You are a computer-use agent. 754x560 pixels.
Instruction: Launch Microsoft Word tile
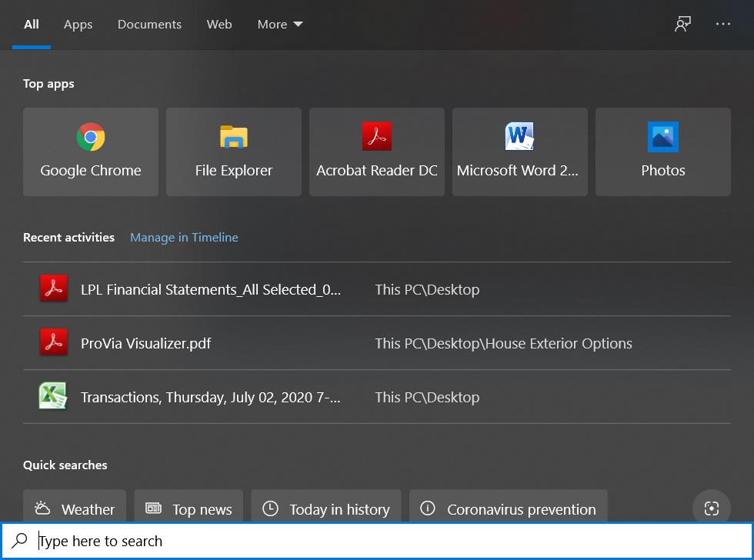click(520, 152)
